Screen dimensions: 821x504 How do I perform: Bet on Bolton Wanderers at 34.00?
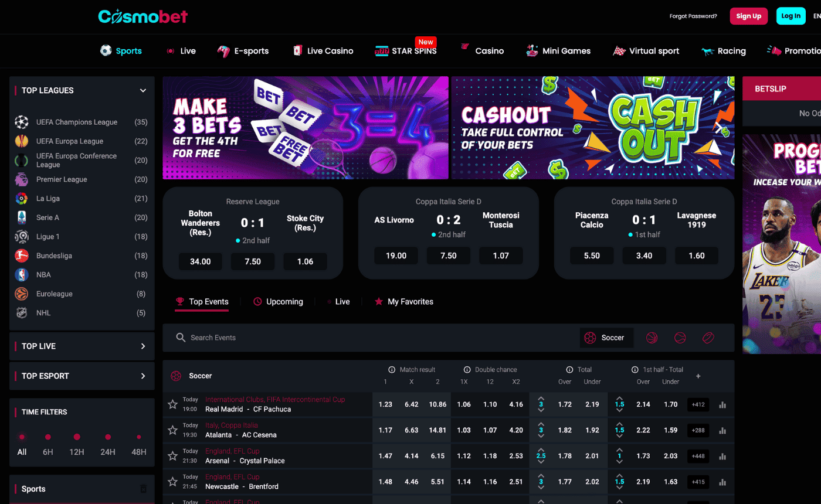point(201,261)
